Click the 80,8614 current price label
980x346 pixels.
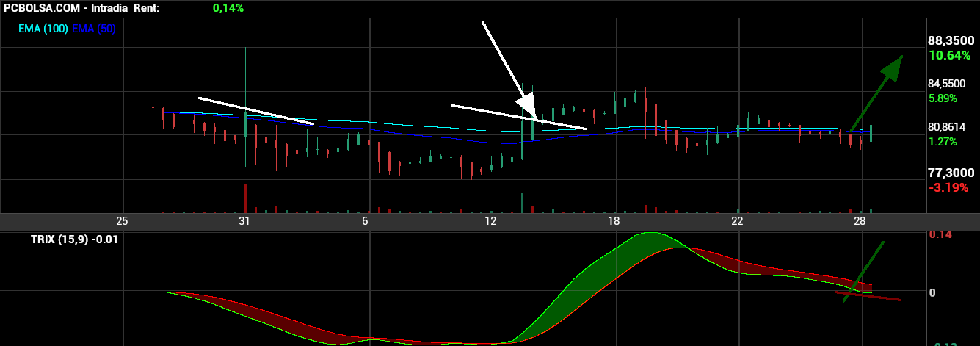click(x=947, y=126)
